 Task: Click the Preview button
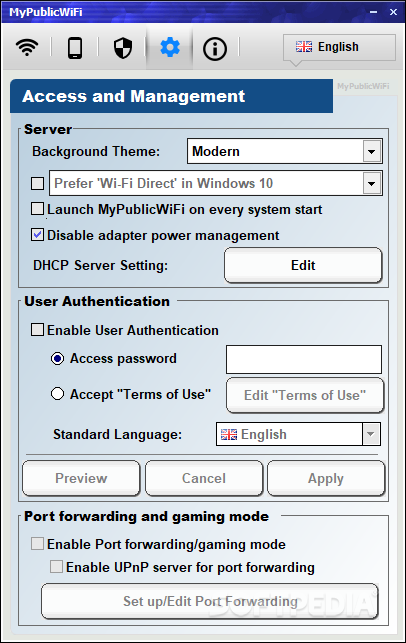(x=81, y=478)
